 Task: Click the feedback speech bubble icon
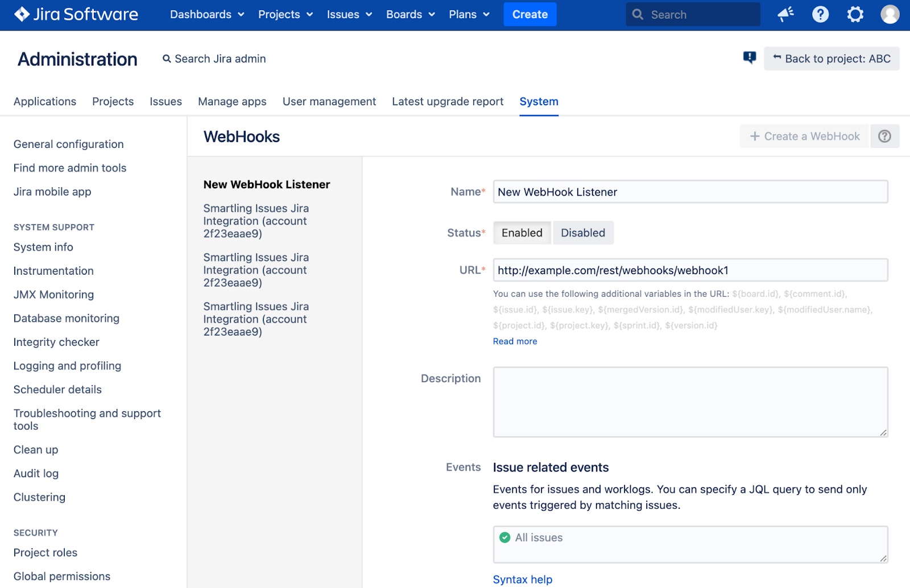[750, 58]
